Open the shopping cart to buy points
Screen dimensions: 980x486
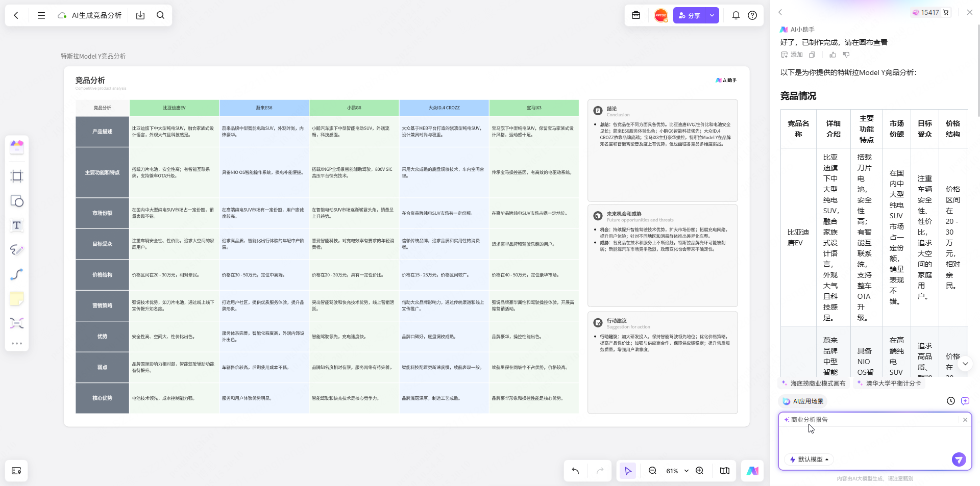point(946,12)
